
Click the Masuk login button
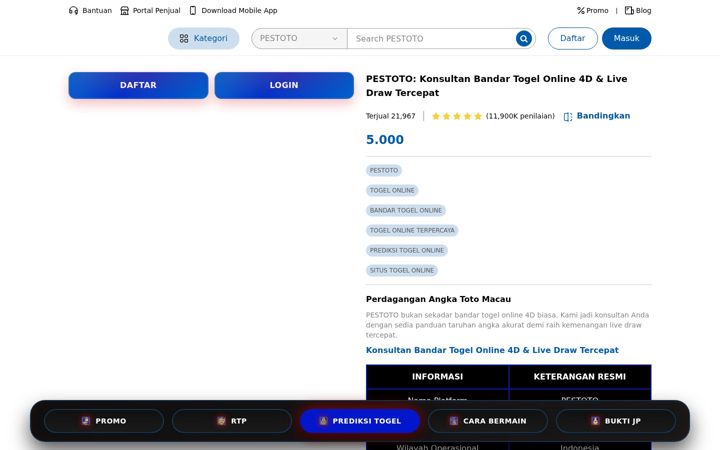[626, 39]
